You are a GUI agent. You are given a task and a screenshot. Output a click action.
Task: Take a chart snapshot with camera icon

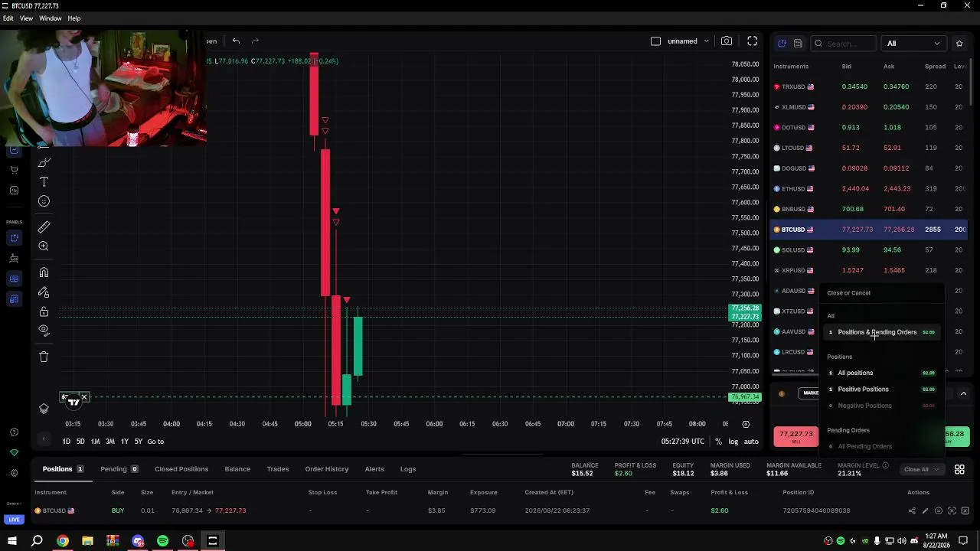[x=727, y=41]
